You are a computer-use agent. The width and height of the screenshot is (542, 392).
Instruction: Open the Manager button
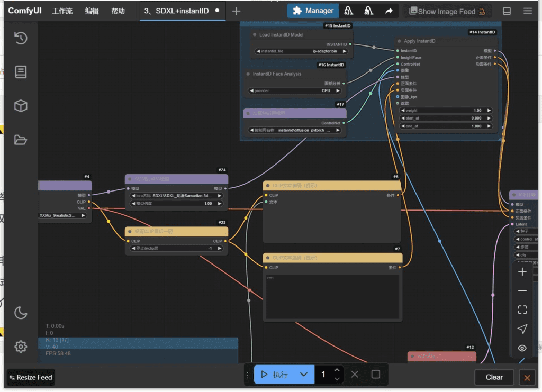tap(313, 11)
